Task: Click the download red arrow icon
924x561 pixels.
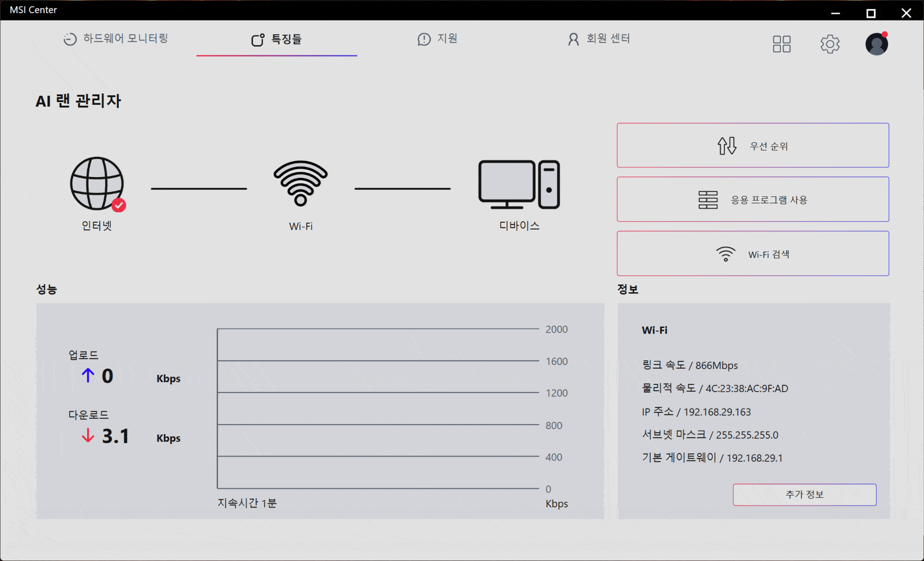Action: [88, 435]
